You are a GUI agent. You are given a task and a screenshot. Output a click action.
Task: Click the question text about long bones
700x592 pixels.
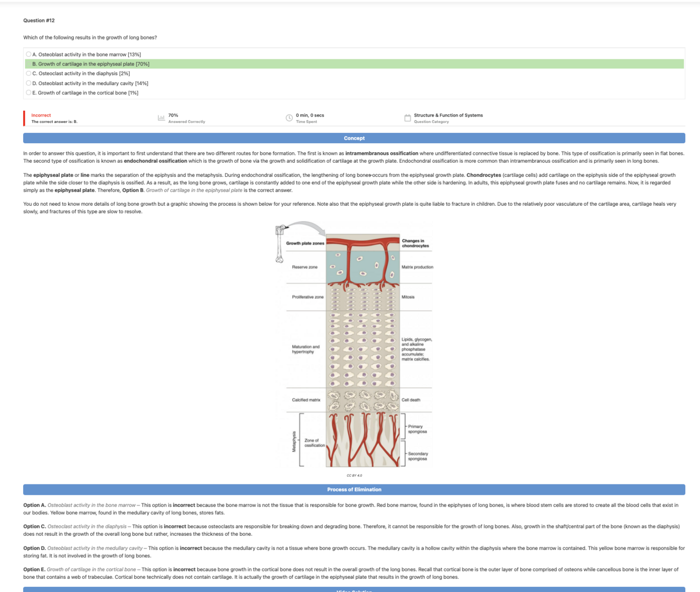click(90, 38)
